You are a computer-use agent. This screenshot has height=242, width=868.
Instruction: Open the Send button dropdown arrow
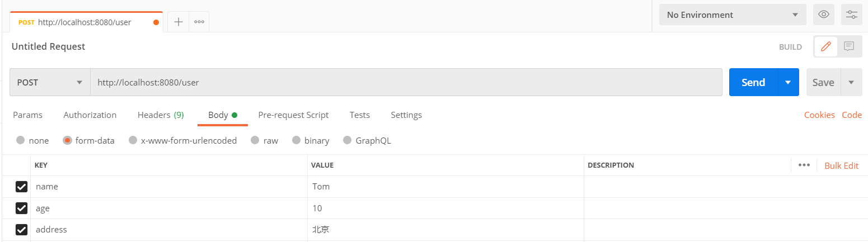point(788,82)
